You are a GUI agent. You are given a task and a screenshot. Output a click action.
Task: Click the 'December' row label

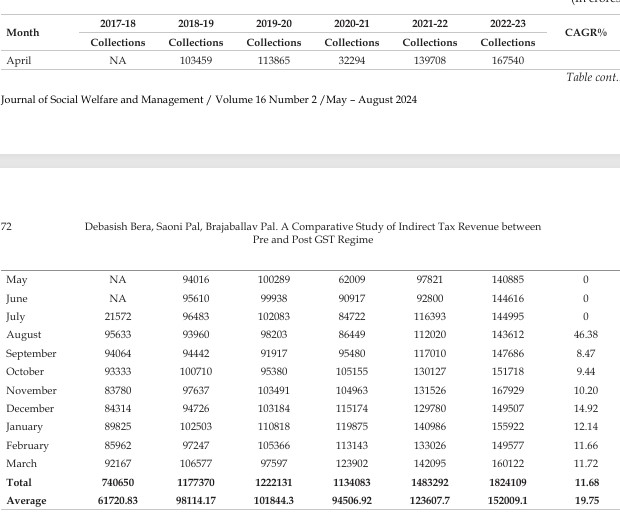(30, 408)
